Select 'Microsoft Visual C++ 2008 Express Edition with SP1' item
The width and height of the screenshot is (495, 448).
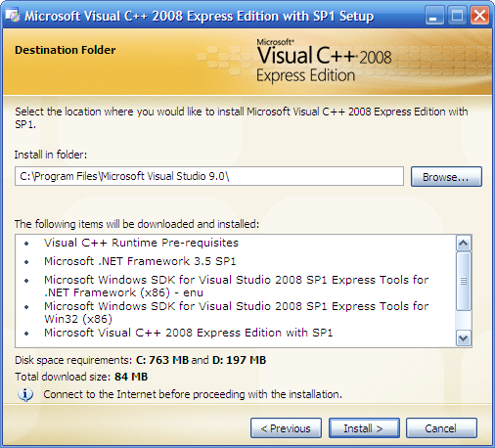pos(188,333)
